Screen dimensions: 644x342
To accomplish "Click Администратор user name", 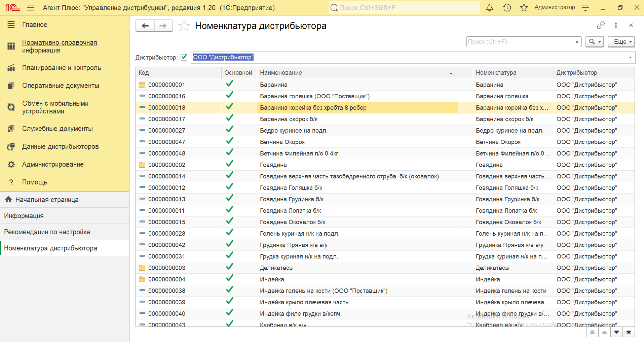I will [x=555, y=7].
